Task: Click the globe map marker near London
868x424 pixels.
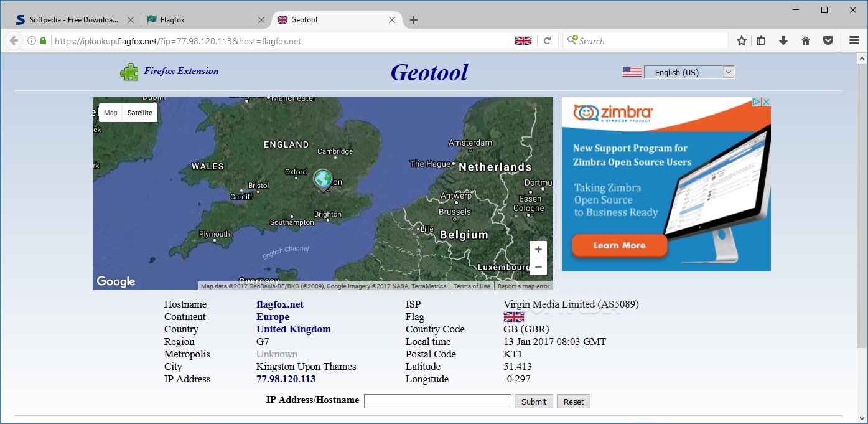Action: [x=322, y=180]
